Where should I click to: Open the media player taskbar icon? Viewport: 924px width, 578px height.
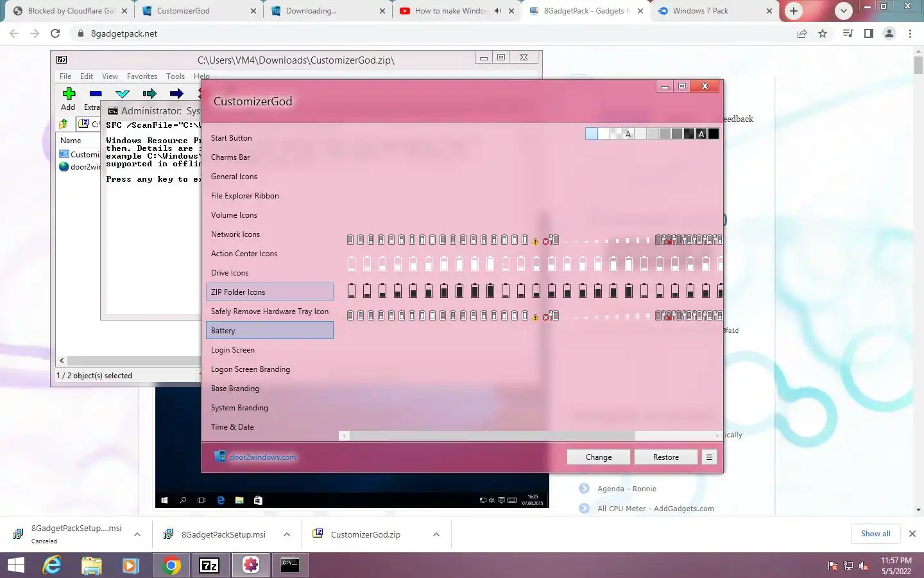(131, 565)
